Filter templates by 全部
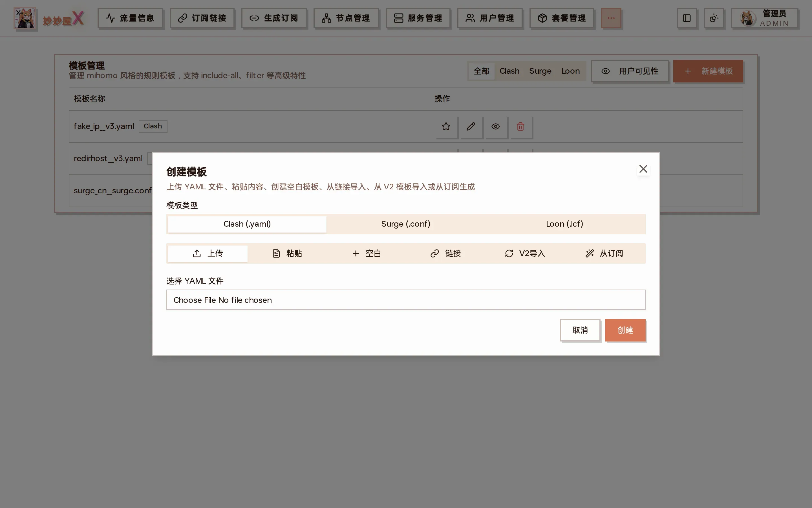Image resolution: width=812 pixels, height=508 pixels. [x=481, y=71]
